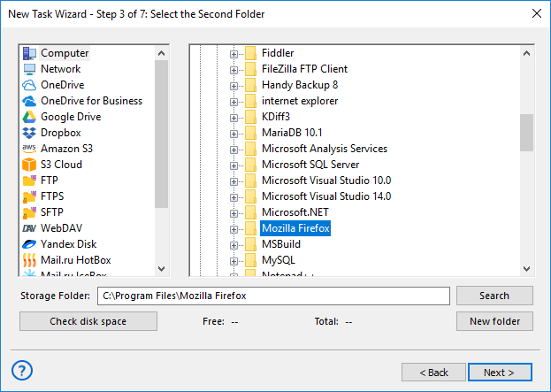This screenshot has width=551, height=392.
Task: Expand the Microsoft SQL Server folder
Action: [x=234, y=165]
